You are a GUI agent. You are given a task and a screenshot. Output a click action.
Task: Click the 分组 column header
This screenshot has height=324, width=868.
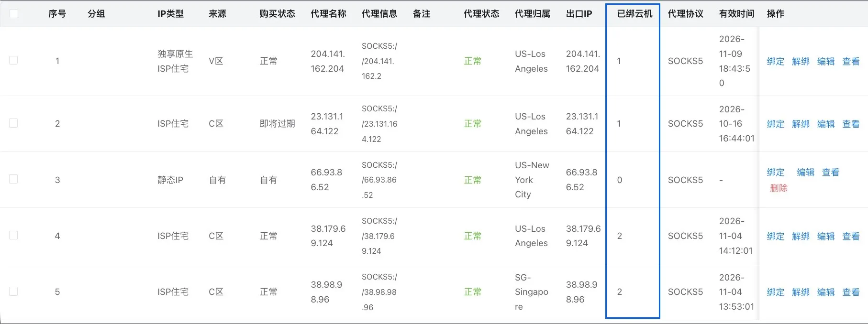tap(96, 13)
